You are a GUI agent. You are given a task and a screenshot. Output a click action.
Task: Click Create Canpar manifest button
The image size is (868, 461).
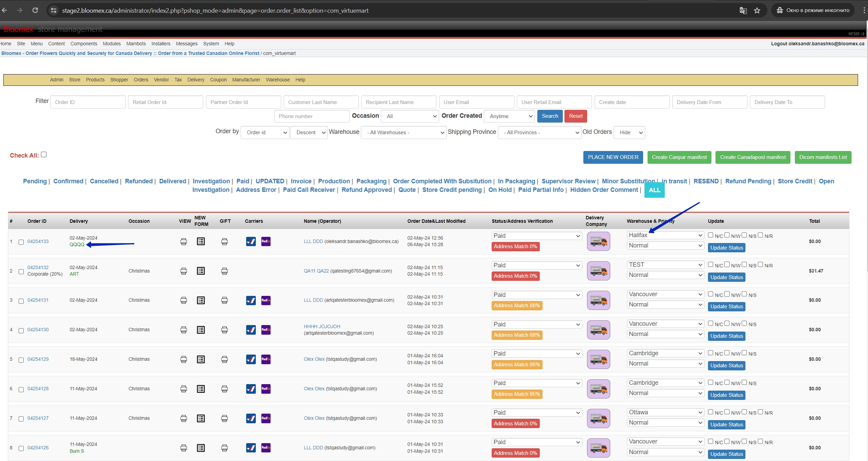coord(679,157)
